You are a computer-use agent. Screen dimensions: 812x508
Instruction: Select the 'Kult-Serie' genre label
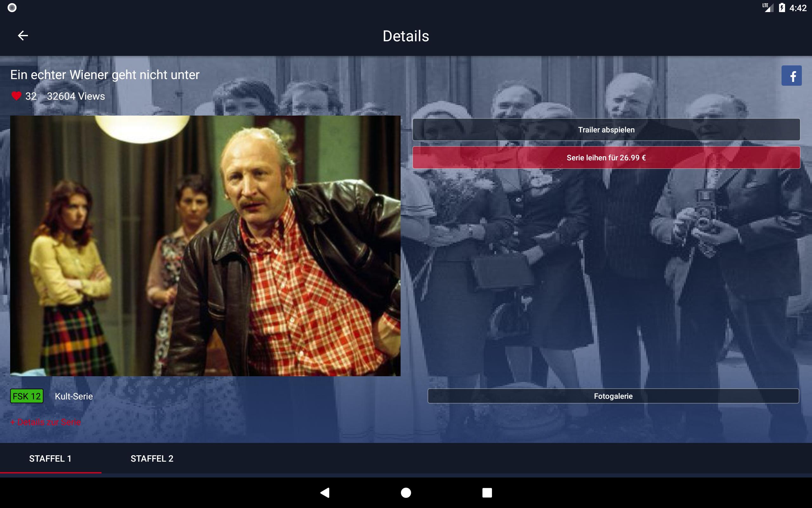pos(74,396)
